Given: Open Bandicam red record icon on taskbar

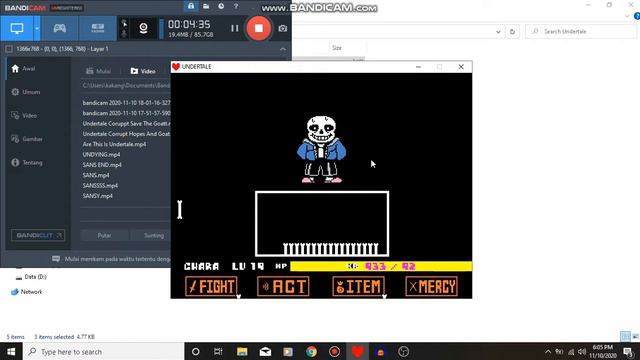Looking at the screenshot, I should (334, 351).
